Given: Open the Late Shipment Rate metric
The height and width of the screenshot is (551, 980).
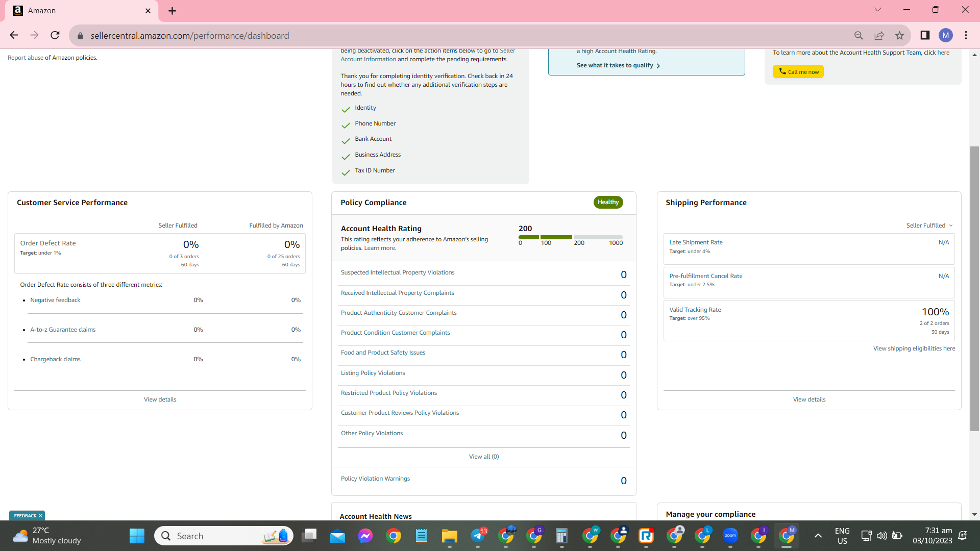Looking at the screenshot, I should pyautogui.click(x=696, y=242).
